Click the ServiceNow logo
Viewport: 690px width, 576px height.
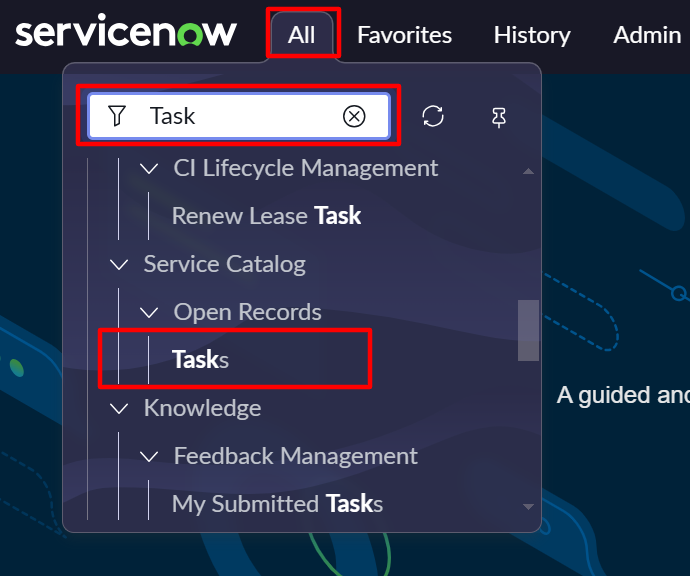click(126, 31)
